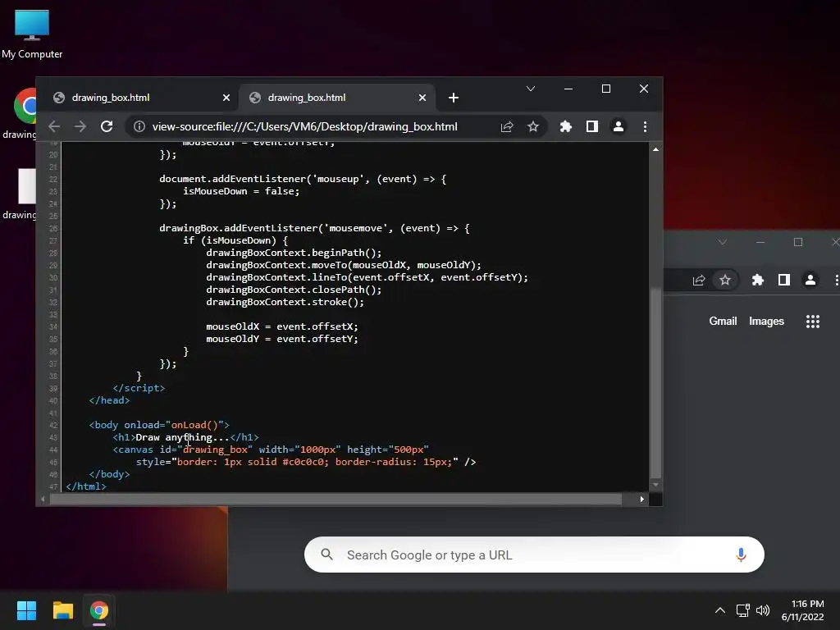Image resolution: width=840 pixels, height=630 pixels.
Task: Open network icon in system tray
Action: point(742,610)
